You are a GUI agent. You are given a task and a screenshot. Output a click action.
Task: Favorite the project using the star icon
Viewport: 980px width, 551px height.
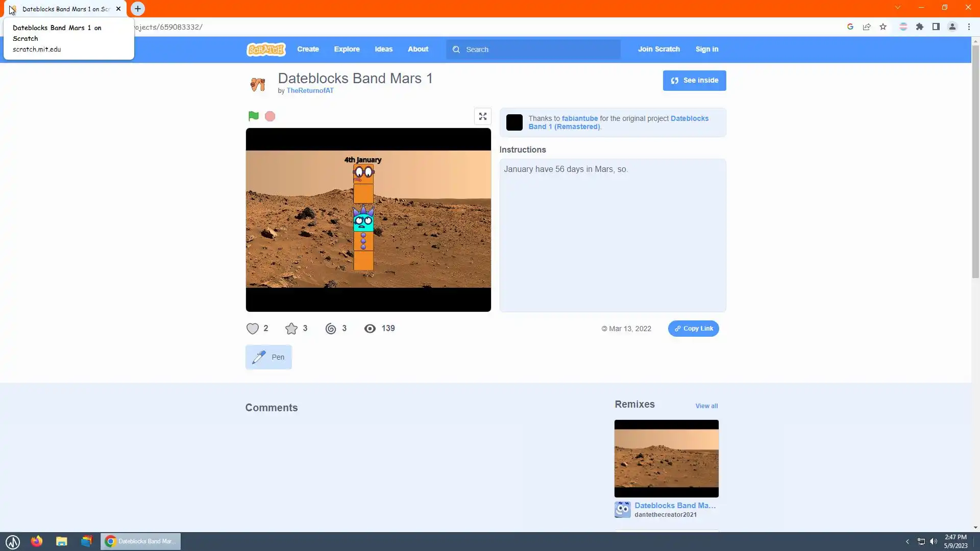(x=291, y=329)
